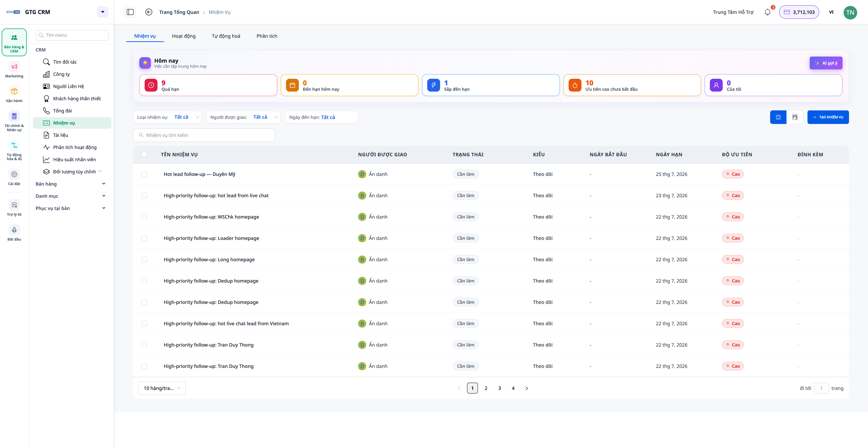Open Loại nhiệm vụ filter dropdown
868x448 pixels.
pyautogui.click(x=167, y=117)
